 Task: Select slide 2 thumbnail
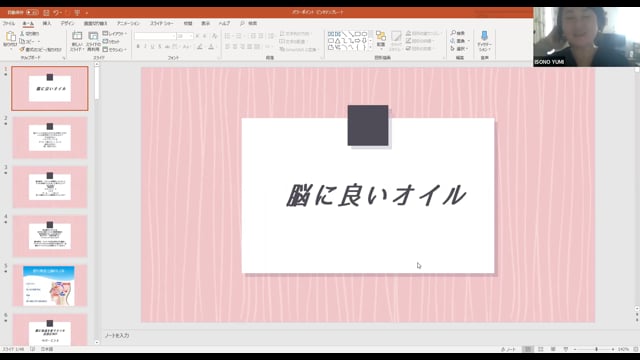50,138
